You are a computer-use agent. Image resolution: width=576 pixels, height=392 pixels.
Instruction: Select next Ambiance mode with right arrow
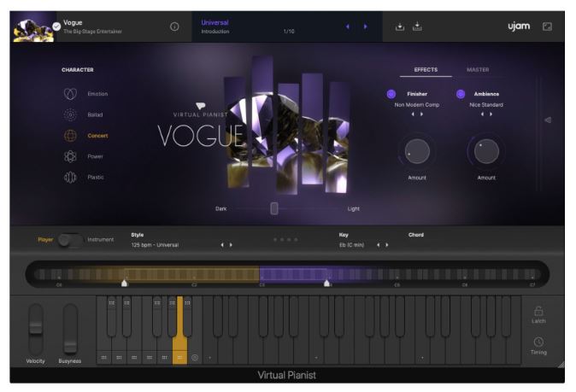pos(491,114)
